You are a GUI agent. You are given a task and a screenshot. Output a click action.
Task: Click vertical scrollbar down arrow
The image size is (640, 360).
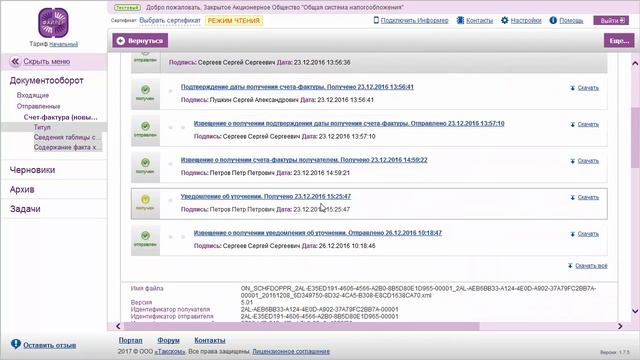coord(635,311)
